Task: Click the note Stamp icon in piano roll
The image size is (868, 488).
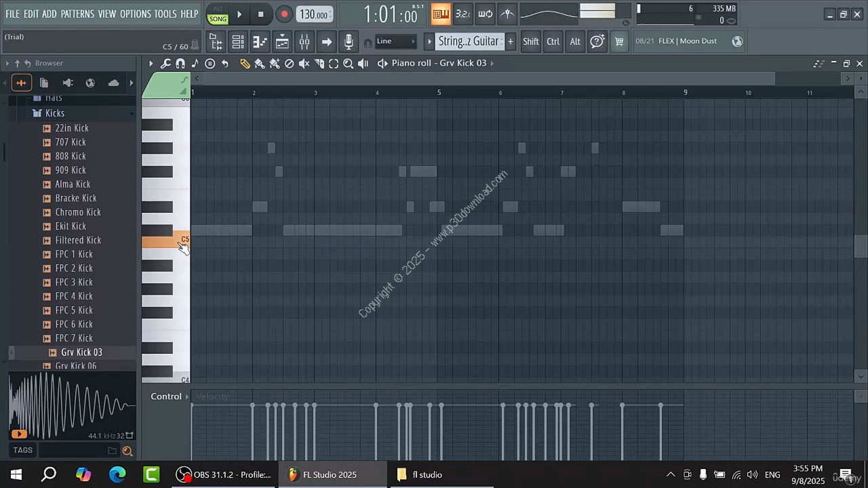Action: tap(195, 63)
